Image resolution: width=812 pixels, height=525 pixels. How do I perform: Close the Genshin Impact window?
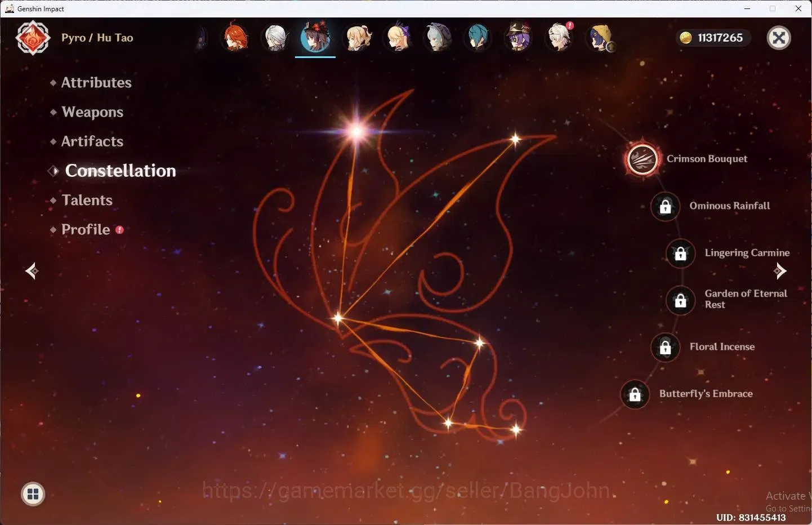point(798,8)
